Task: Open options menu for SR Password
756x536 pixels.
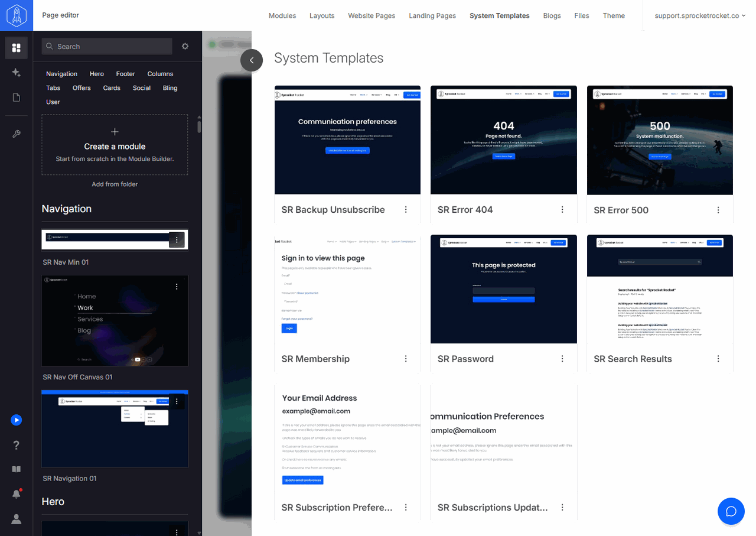Action: 562,359
